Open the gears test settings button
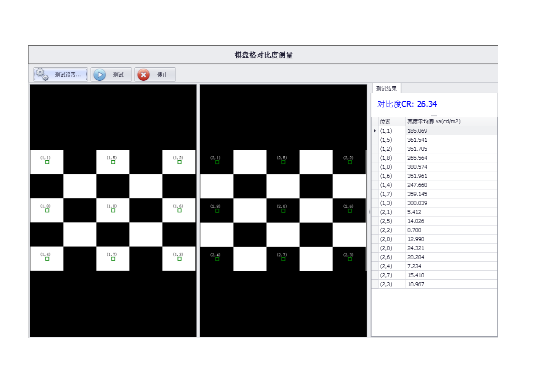The width and height of the screenshot is (540, 380). [x=60, y=74]
